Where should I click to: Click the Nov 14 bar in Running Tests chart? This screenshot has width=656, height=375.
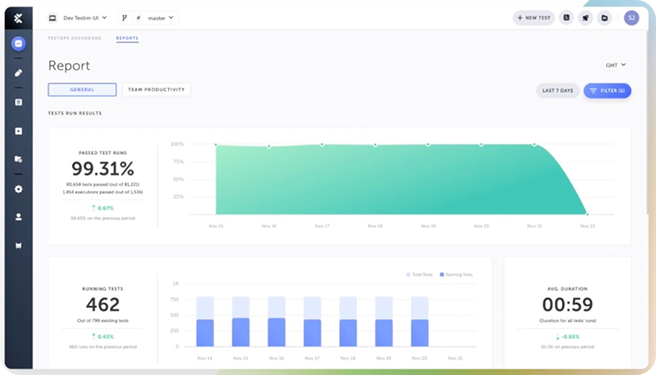point(205,321)
